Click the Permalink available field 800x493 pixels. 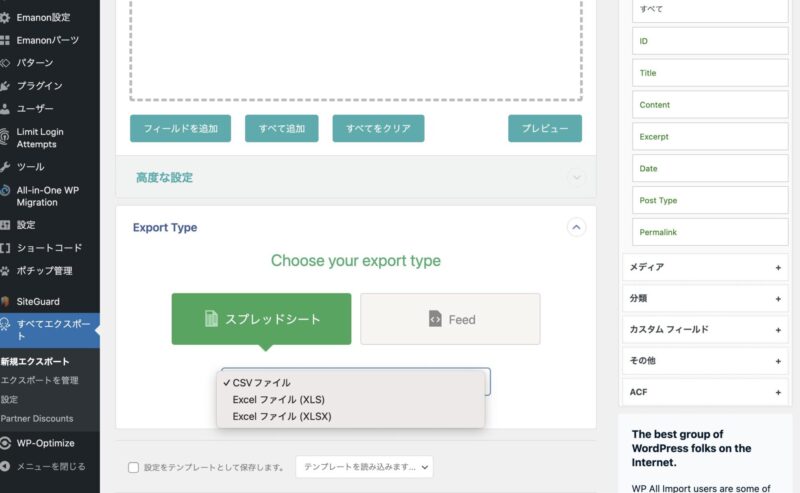pos(710,232)
